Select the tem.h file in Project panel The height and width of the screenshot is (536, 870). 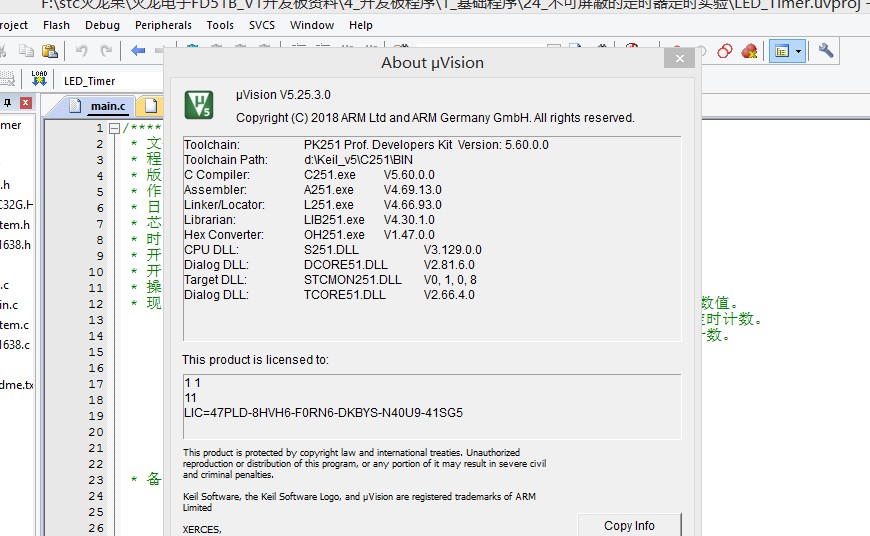coord(15,225)
